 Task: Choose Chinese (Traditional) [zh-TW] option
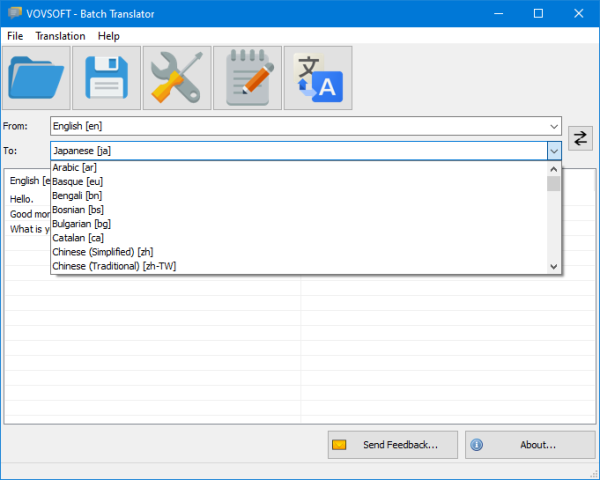(x=299, y=266)
